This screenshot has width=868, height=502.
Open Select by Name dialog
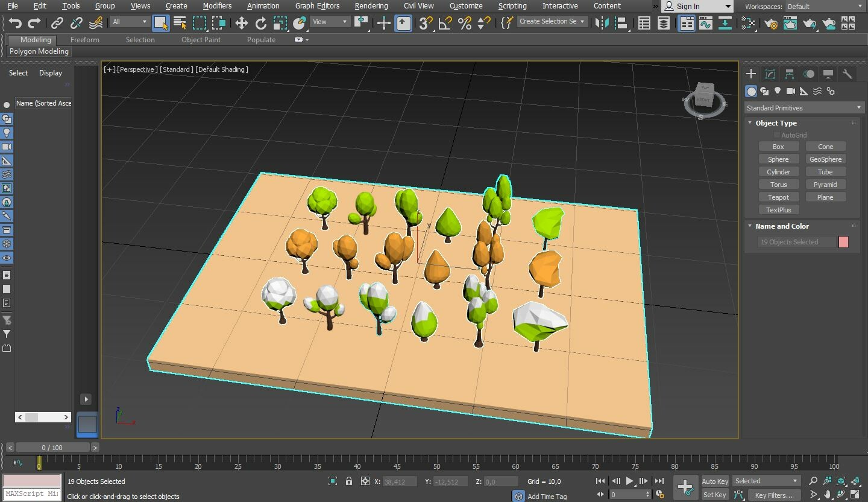click(x=180, y=22)
